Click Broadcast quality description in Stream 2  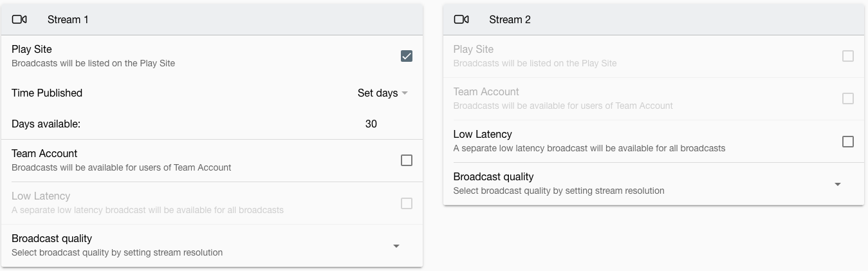pos(559,191)
